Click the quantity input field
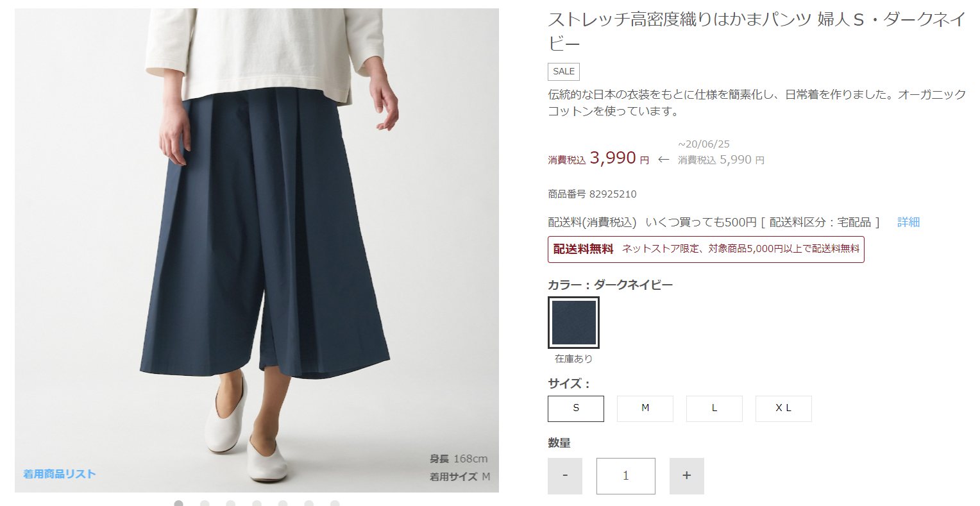 626,476
